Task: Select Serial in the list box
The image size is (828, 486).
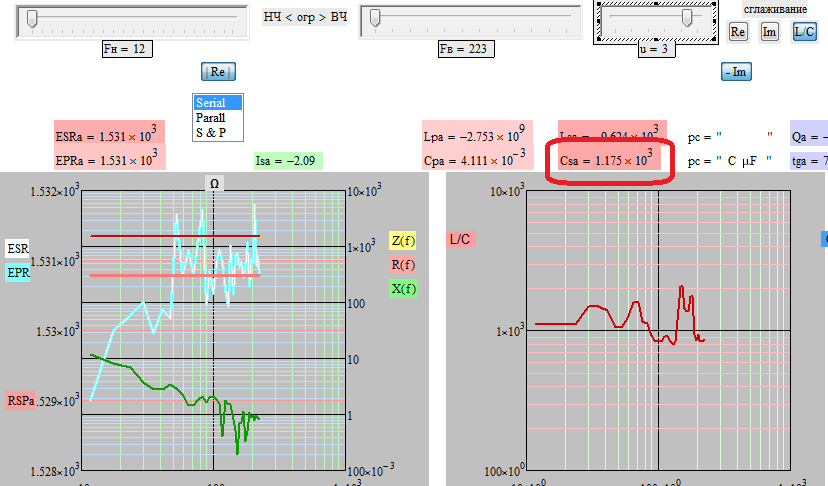Action: [218, 102]
